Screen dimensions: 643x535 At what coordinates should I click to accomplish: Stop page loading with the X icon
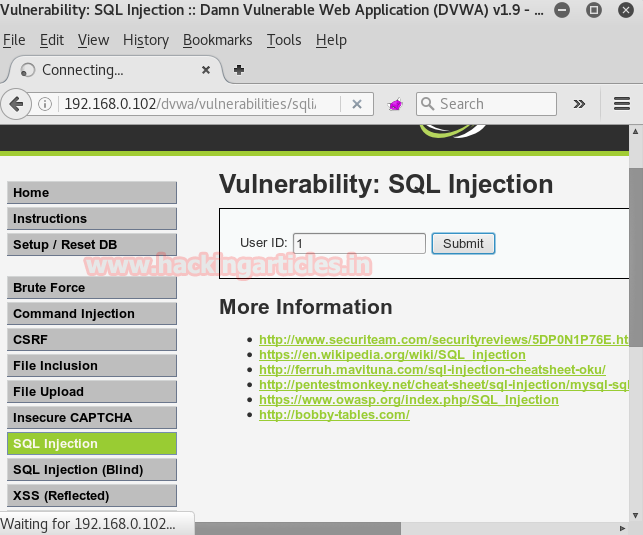357,104
